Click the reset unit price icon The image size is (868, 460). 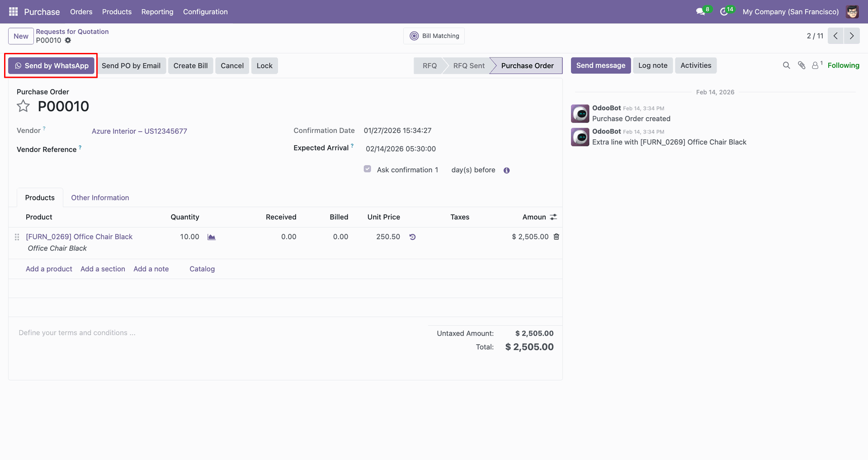coord(412,237)
